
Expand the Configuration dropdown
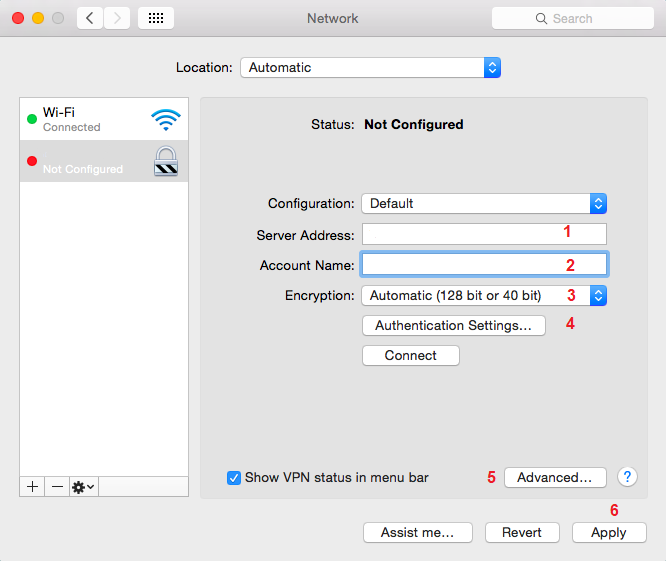pos(484,203)
